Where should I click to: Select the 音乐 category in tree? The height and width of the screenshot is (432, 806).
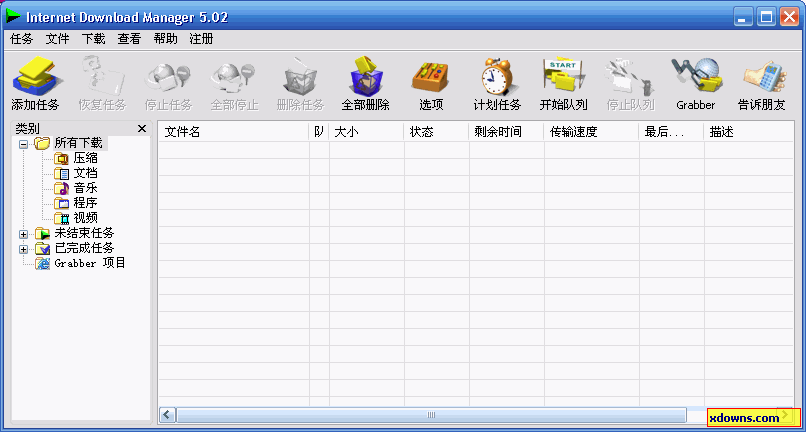click(85, 188)
